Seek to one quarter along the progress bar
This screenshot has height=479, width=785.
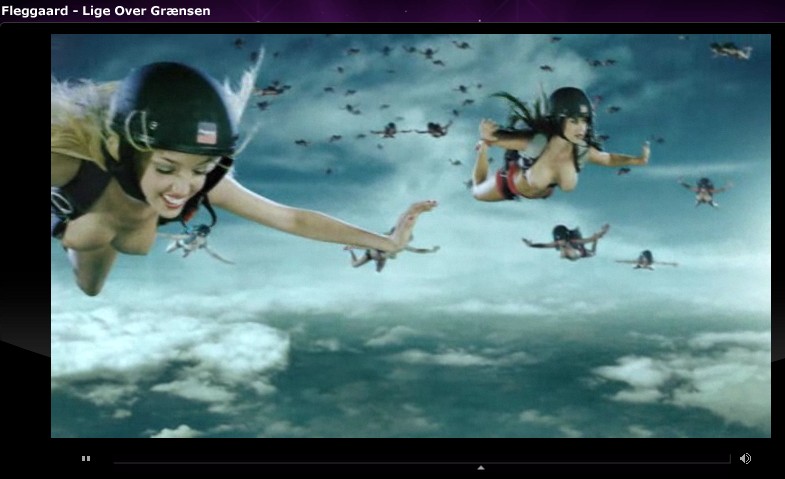point(269,461)
